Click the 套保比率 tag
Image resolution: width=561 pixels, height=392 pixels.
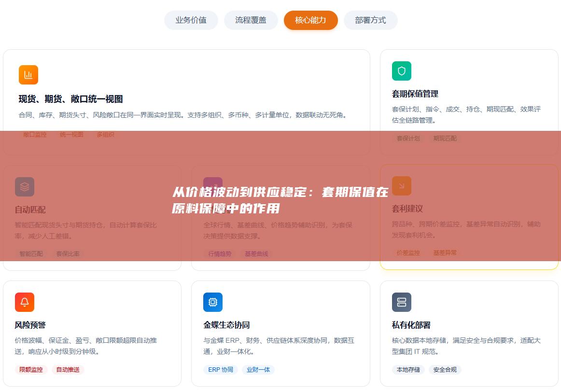coord(68,253)
